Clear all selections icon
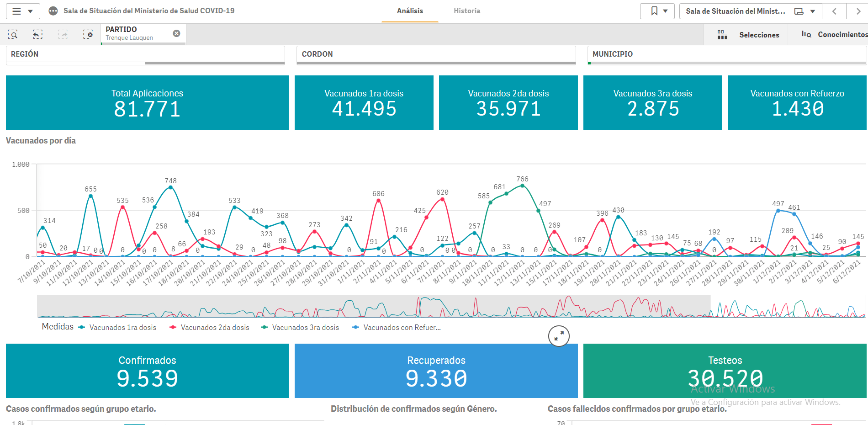Screen dimensions: 868x425 tap(88, 34)
